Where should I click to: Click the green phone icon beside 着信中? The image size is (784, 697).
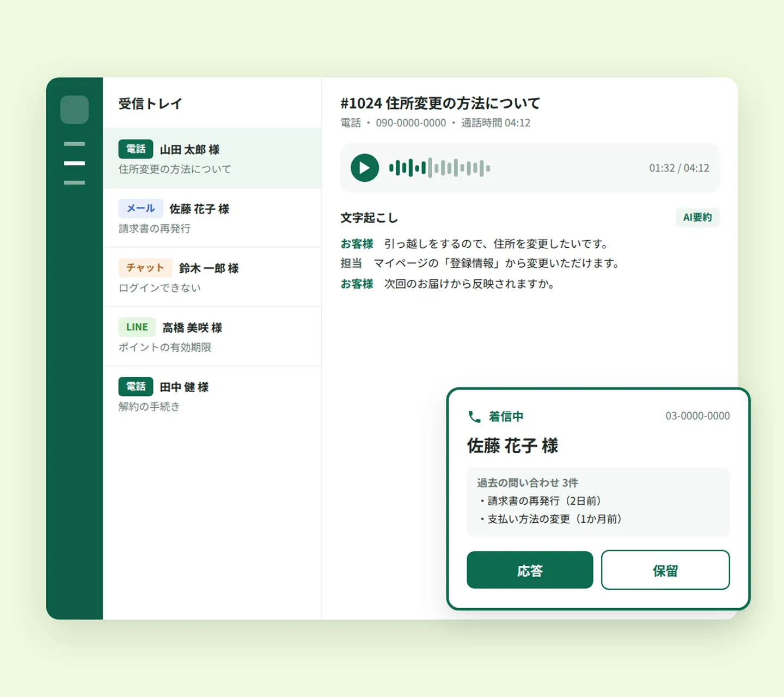coord(474,417)
